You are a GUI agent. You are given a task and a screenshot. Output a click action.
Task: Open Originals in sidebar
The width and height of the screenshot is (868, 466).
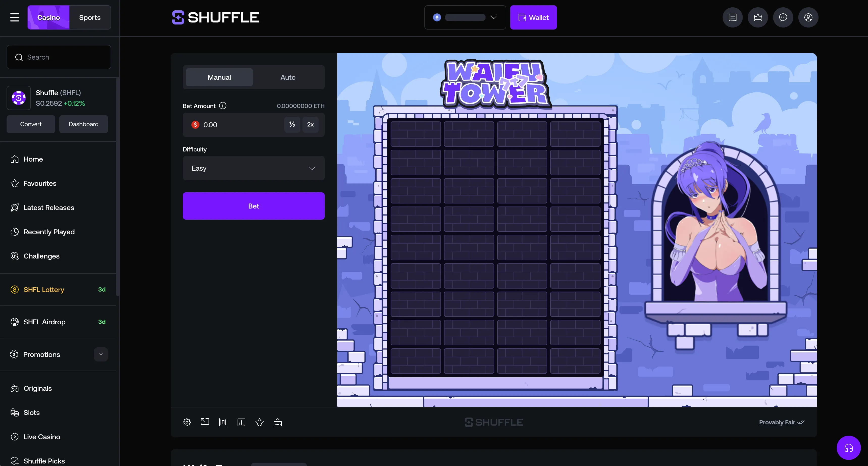[58, 389]
